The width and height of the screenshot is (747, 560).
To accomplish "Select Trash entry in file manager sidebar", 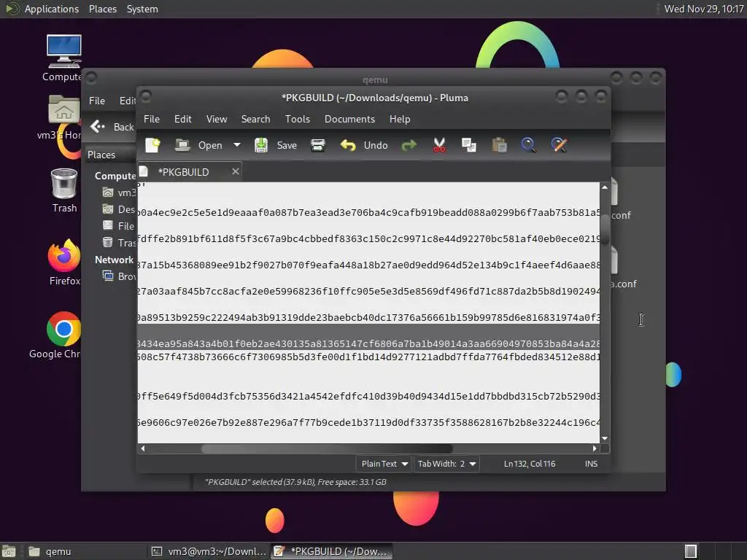I will click(120, 243).
